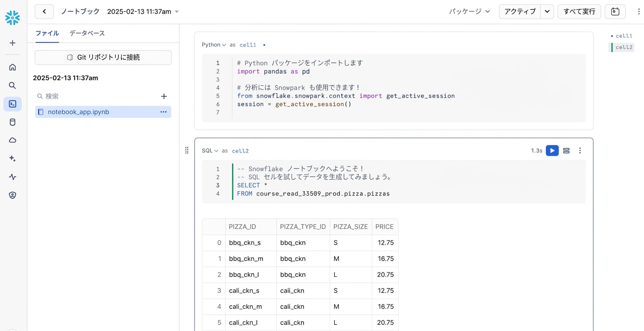Viewport: 644px width, 331px height.
Task: Click the ノートブック breadcrumb label
Action: click(x=81, y=12)
